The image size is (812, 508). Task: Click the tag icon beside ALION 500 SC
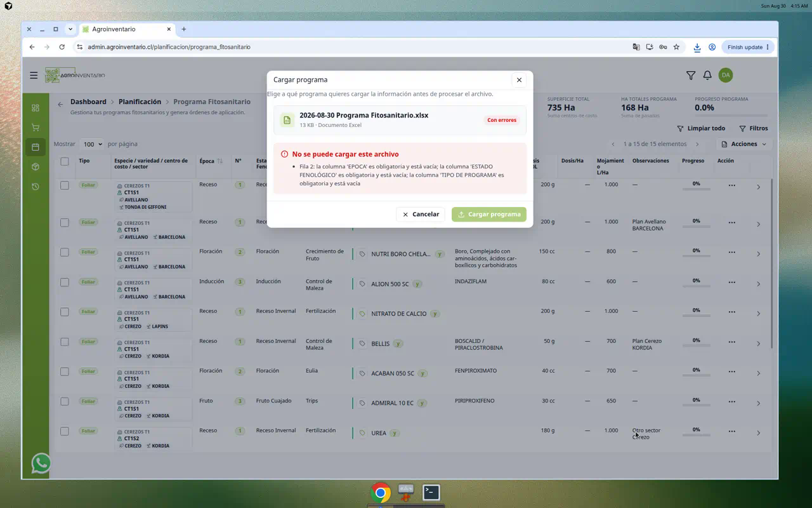(x=362, y=284)
